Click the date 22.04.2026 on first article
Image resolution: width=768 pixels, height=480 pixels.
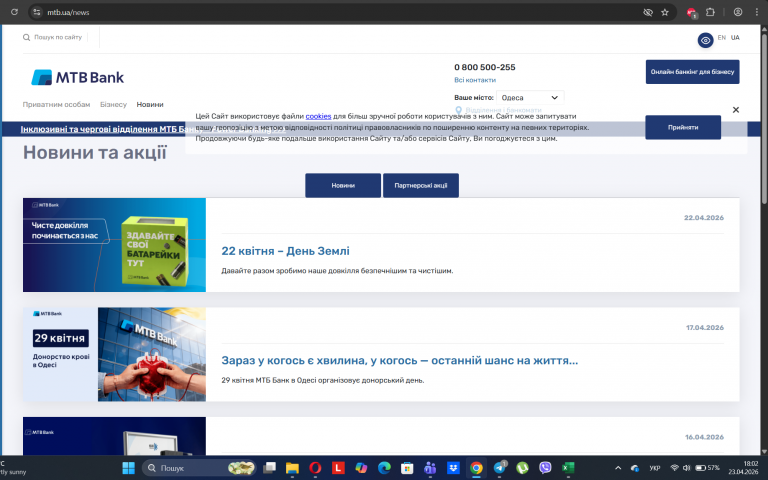tap(704, 217)
